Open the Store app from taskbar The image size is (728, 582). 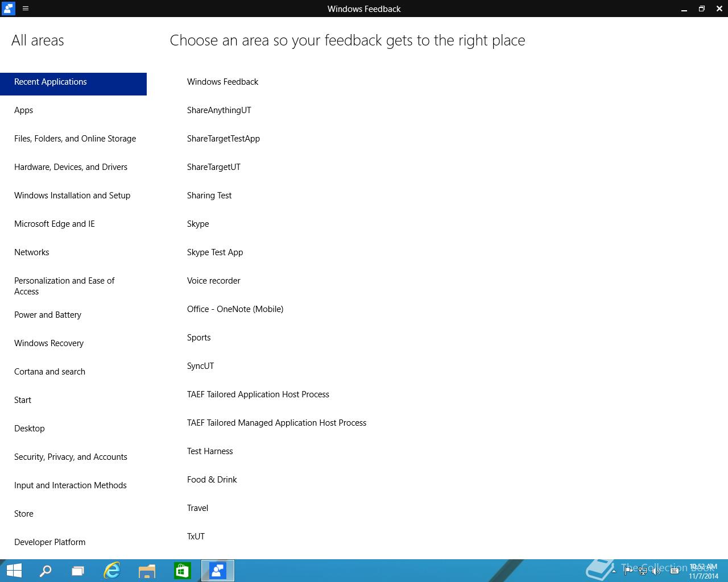(x=182, y=571)
